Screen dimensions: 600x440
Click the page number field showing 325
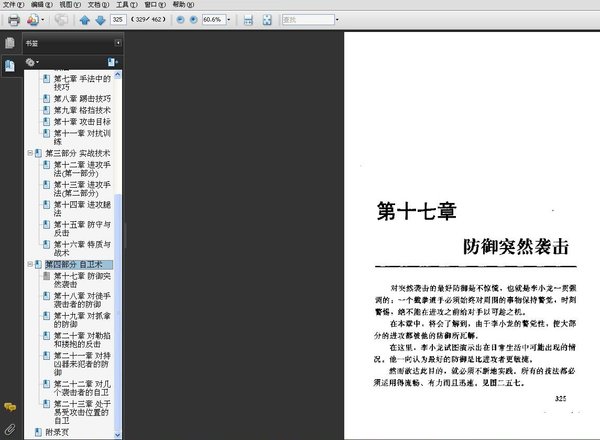point(118,20)
